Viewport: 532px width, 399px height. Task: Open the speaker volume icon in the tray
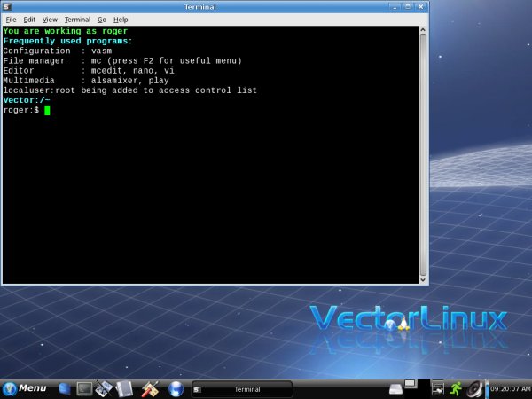click(475, 387)
